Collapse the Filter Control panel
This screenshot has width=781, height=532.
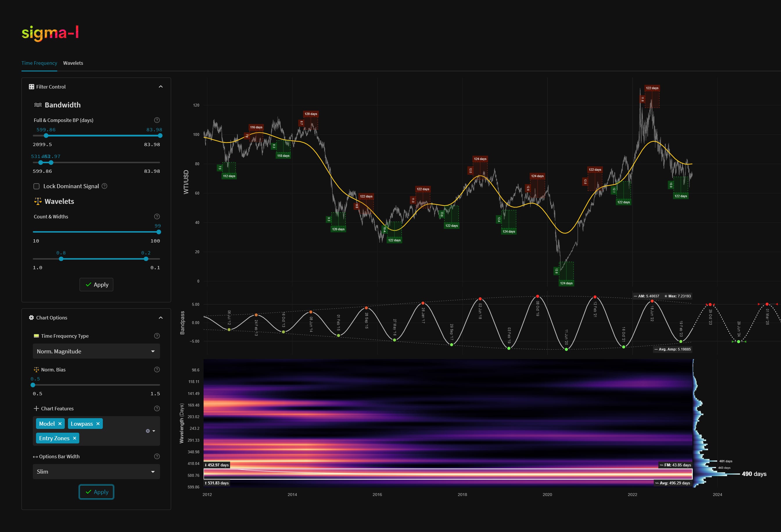click(x=161, y=87)
